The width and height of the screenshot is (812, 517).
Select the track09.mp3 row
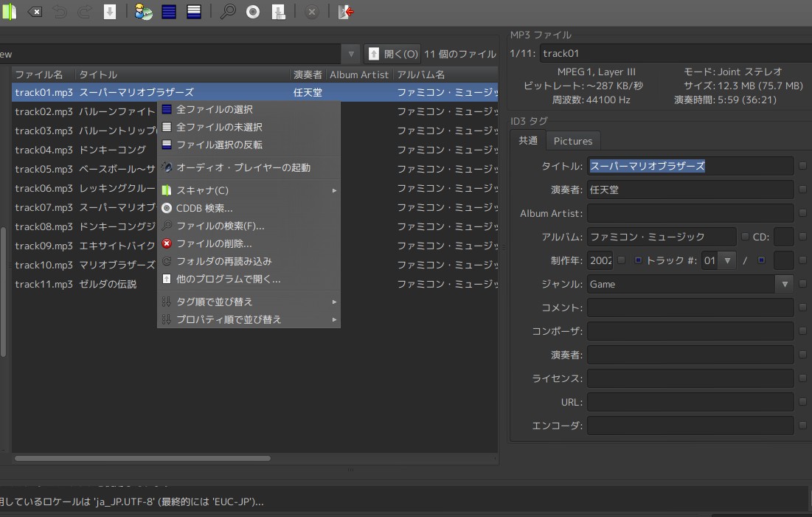click(254, 246)
